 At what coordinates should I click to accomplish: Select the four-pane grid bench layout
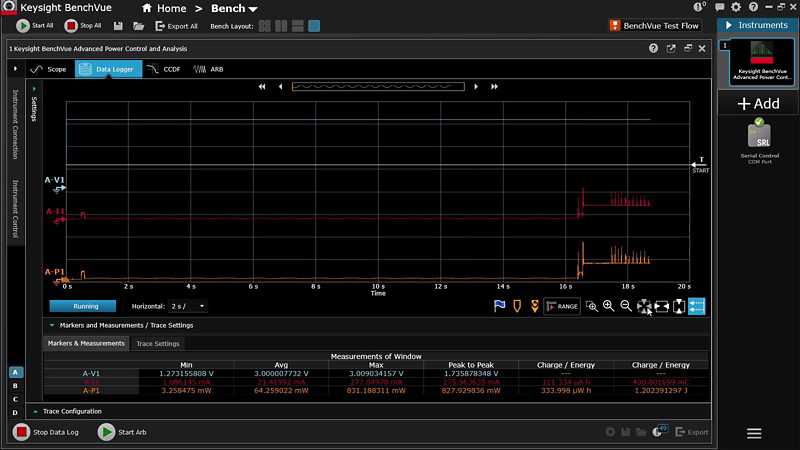[264, 26]
